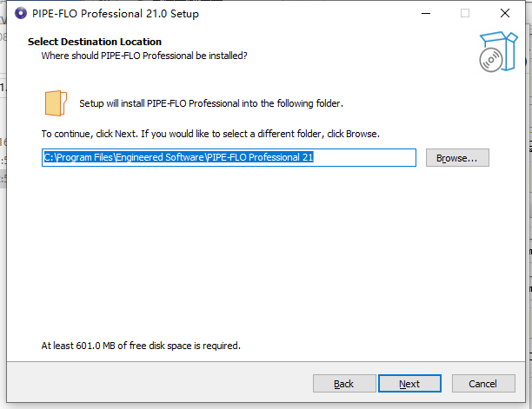Click the greyed-out maximize button
Screen dimensions: 532x409
465,14
